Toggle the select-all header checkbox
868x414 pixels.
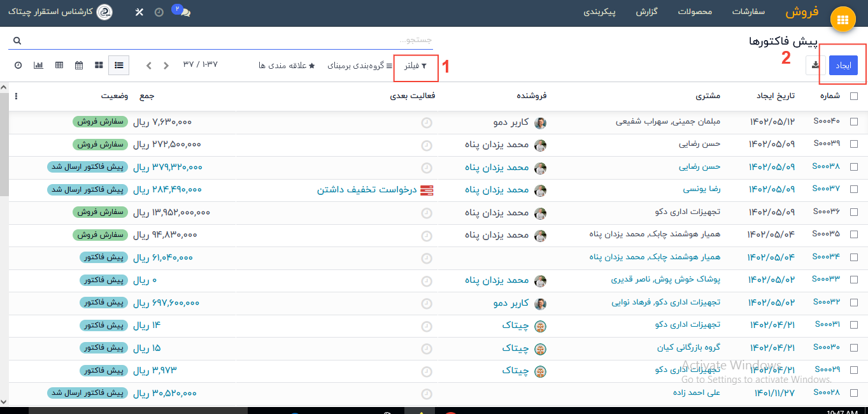[x=853, y=96]
